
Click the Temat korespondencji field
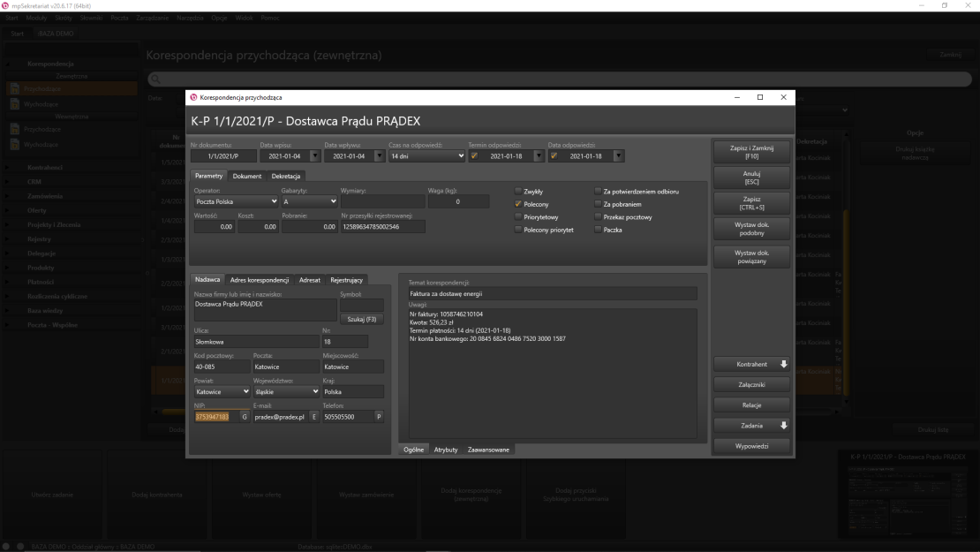tap(553, 294)
